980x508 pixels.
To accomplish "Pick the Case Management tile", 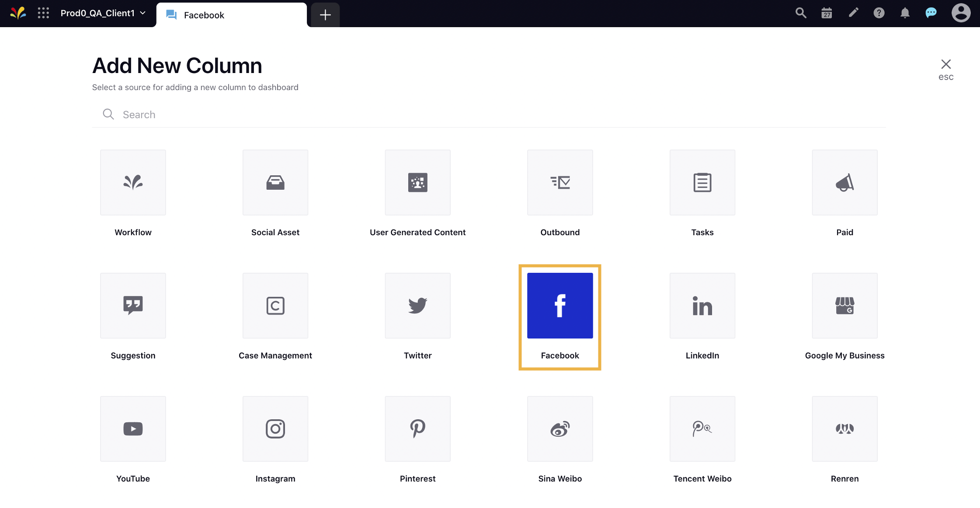I will 275,306.
